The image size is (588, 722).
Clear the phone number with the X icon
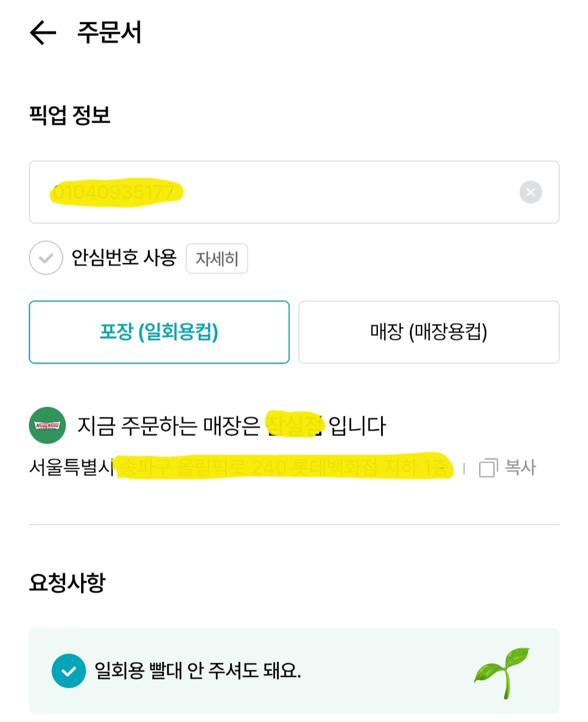pos(530,192)
